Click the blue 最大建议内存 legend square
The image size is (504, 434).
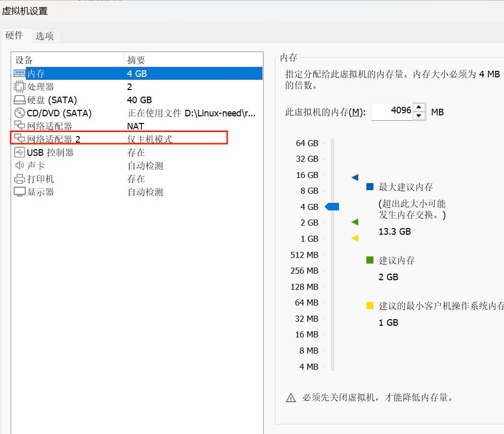370,187
